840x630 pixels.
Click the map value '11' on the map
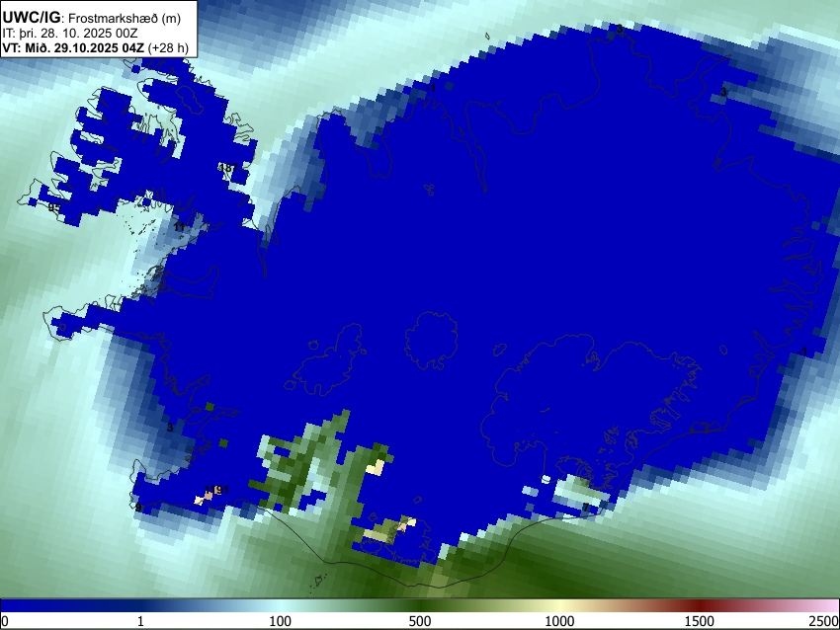click(x=179, y=227)
